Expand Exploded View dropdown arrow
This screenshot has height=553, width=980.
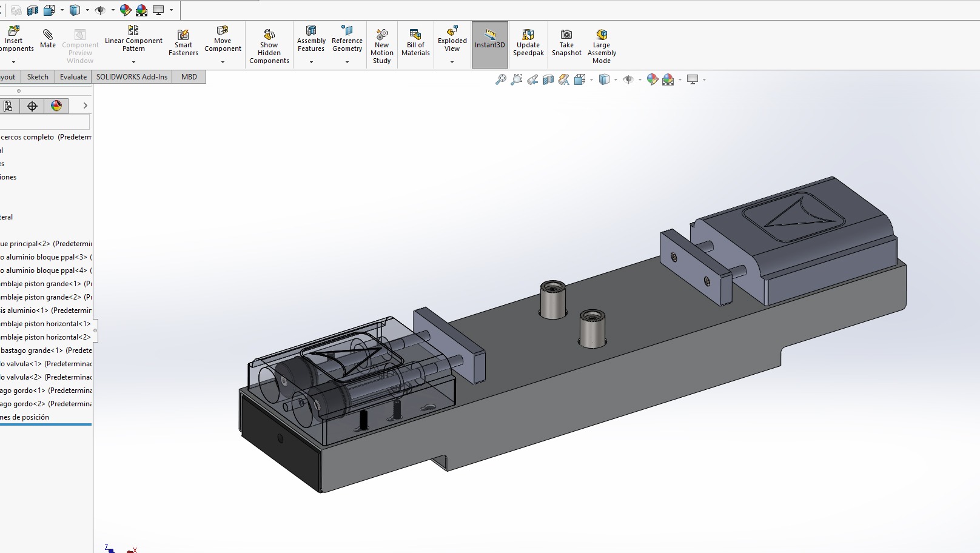pyautogui.click(x=452, y=62)
